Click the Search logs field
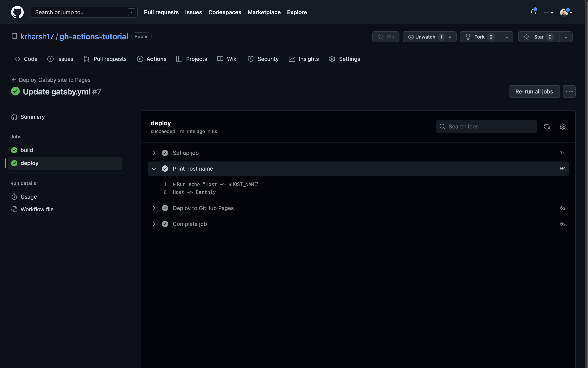Image resolution: width=588 pixels, height=368 pixels. click(x=490, y=126)
